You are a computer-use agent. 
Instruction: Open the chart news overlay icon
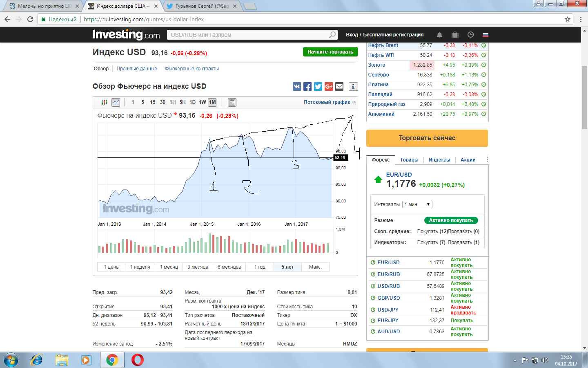[232, 102]
